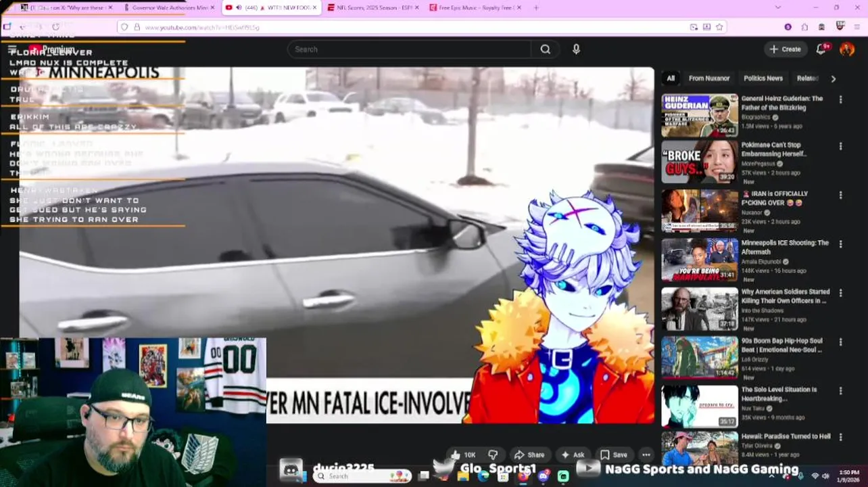Select the Politics News chip
868x487 pixels.
pos(763,78)
